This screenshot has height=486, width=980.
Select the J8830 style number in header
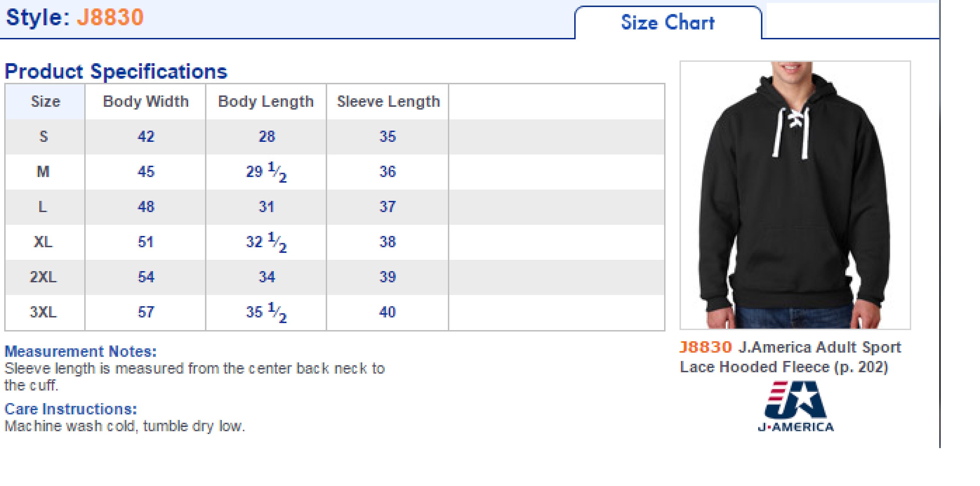point(110,18)
